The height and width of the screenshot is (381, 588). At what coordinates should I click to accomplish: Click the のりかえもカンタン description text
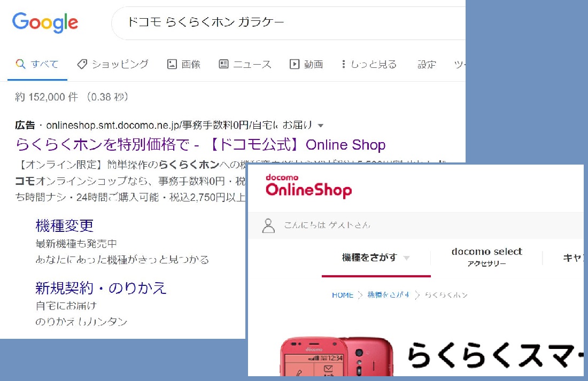coord(81,321)
